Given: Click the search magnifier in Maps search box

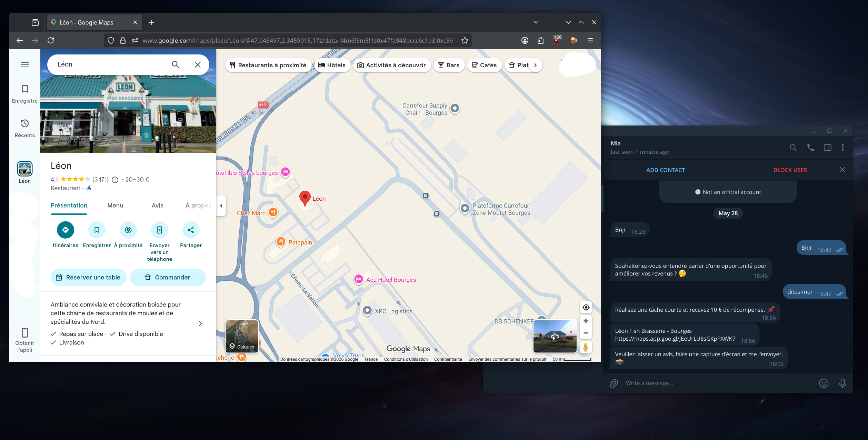Looking at the screenshot, I should point(176,64).
